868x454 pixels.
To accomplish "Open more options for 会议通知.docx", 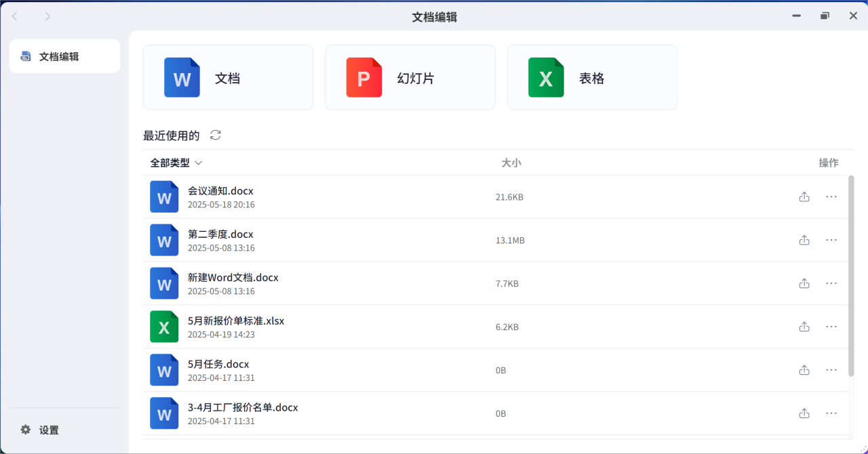I will point(831,197).
